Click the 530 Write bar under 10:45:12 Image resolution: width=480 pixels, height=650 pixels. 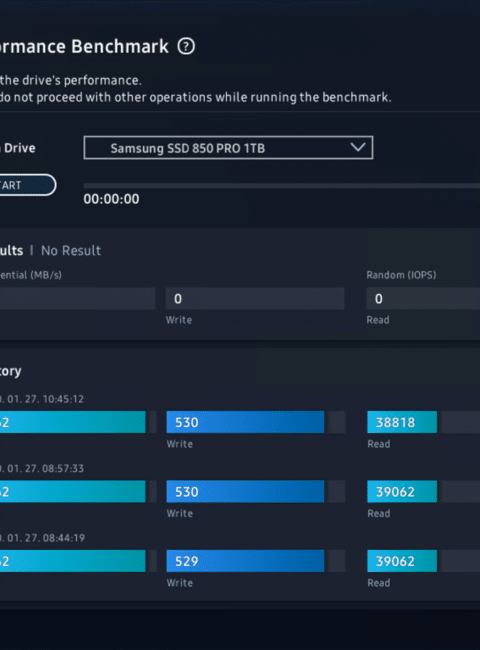coord(245,422)
